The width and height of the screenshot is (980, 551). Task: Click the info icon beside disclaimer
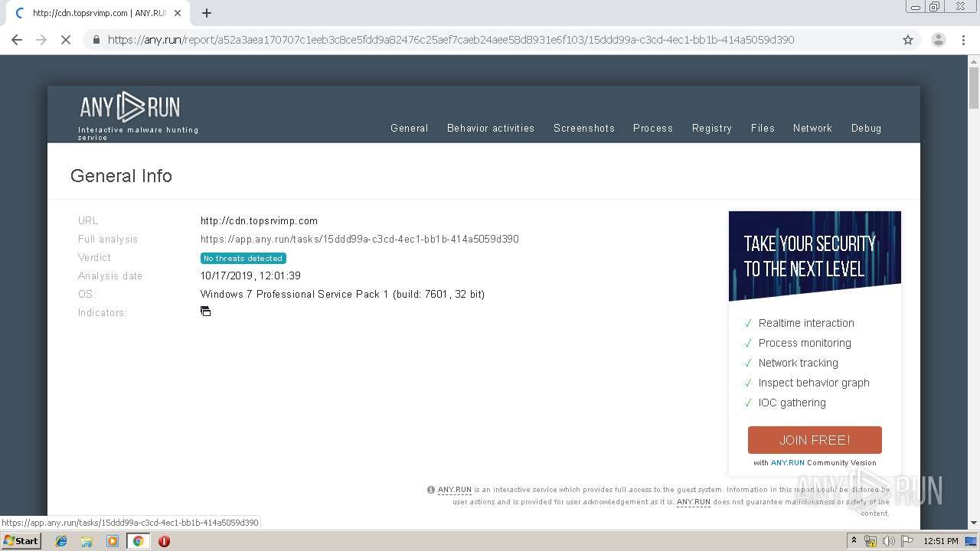(x=431, y=490)
